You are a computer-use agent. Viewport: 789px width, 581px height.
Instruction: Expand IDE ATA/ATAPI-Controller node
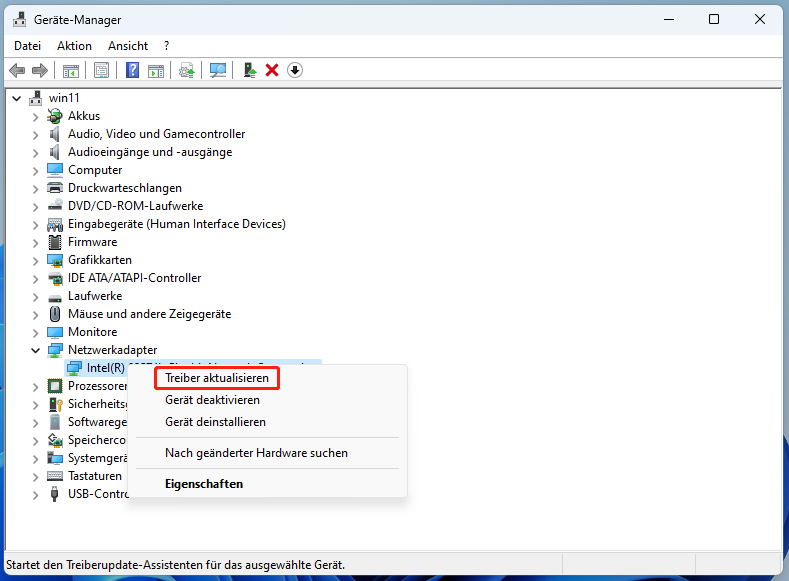click(35, 279)
